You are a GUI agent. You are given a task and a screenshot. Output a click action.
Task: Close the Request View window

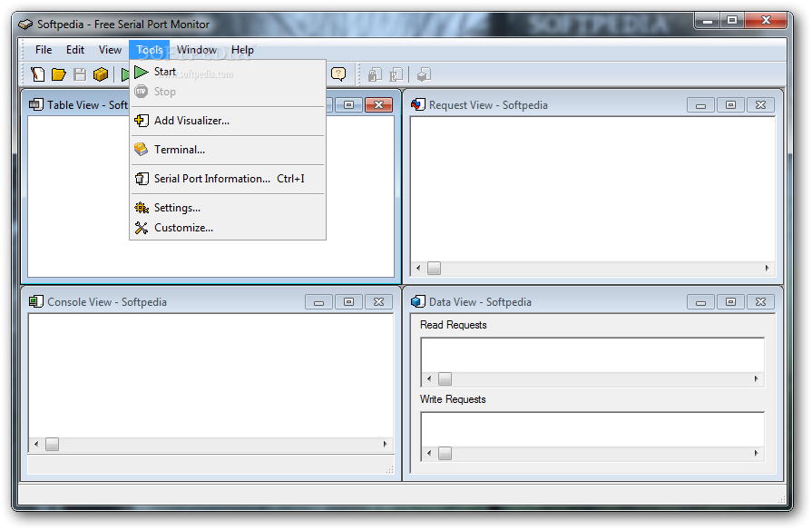pos(760,105)
